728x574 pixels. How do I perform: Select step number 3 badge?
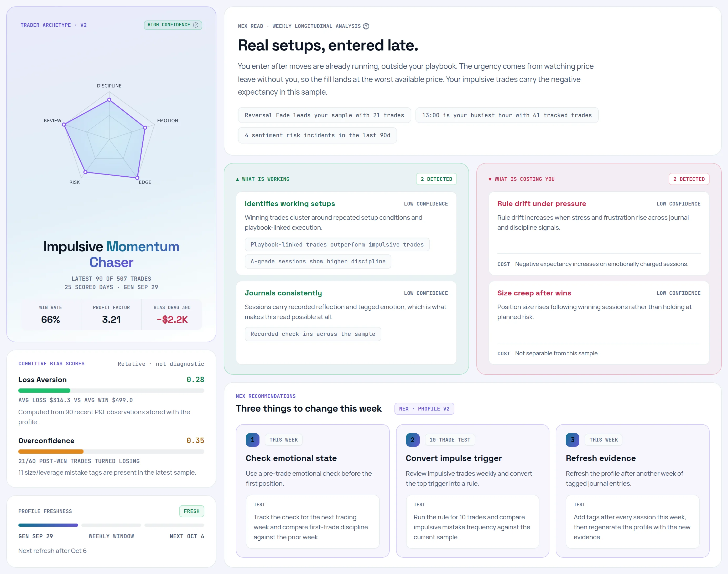click(x=573, y=440)
